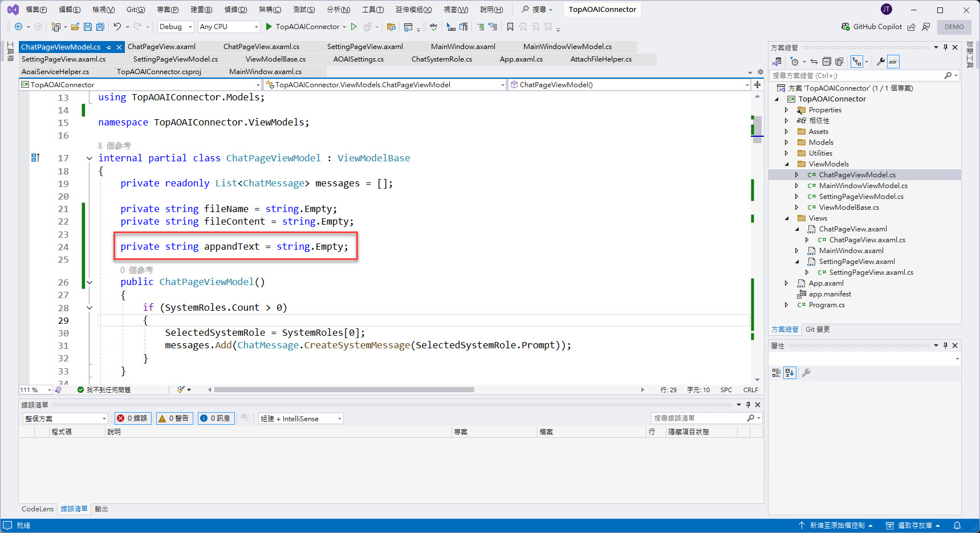Open the Git(G) menu

click(x=136, y=10)
